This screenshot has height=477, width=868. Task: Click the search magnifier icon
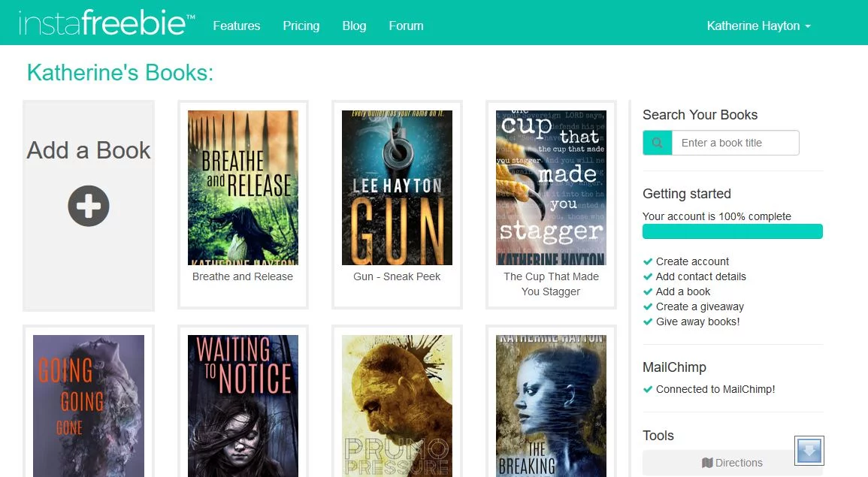click(657, 143)
